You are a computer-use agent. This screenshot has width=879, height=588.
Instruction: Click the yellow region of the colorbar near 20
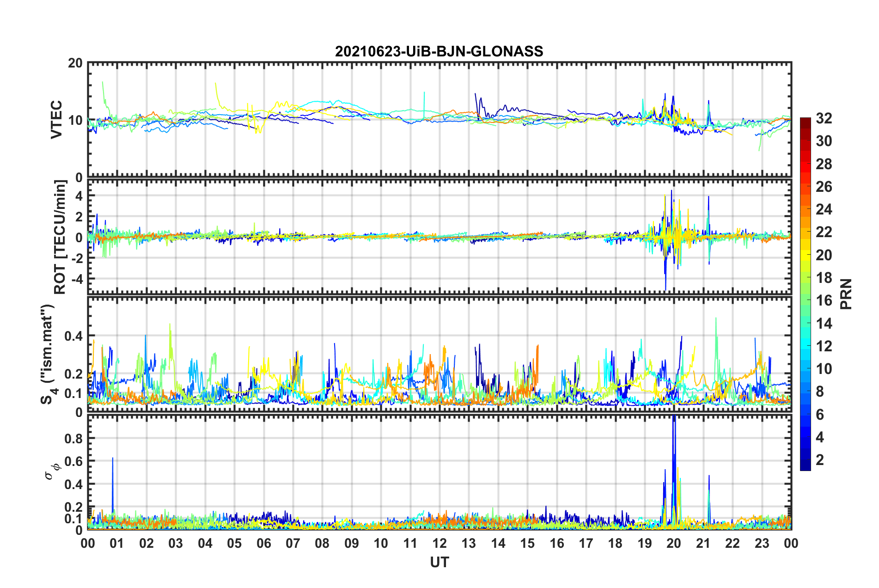(x=805, y=254)
